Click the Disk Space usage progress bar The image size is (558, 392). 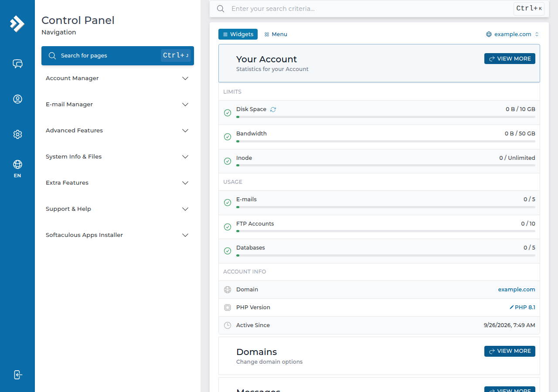386,117
